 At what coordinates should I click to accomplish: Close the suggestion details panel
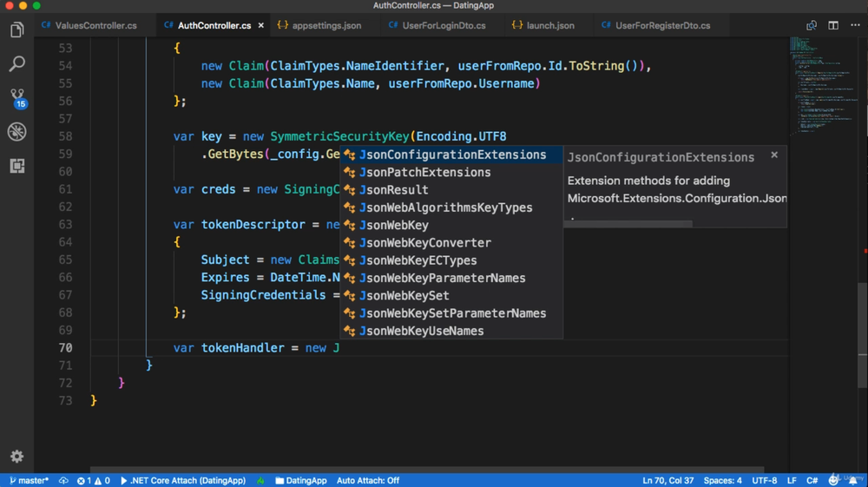click(774, 155)
